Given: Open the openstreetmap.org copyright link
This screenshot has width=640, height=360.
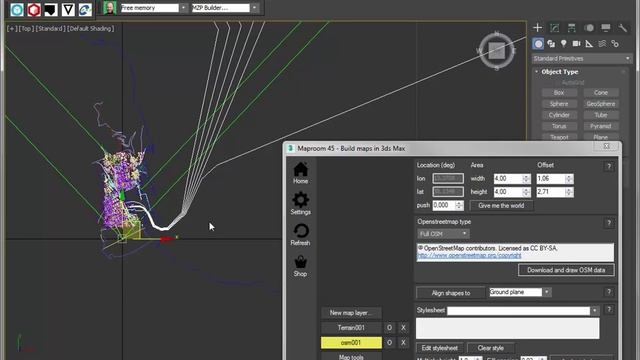Looking at the screenshot, I should tap(469, 256).
